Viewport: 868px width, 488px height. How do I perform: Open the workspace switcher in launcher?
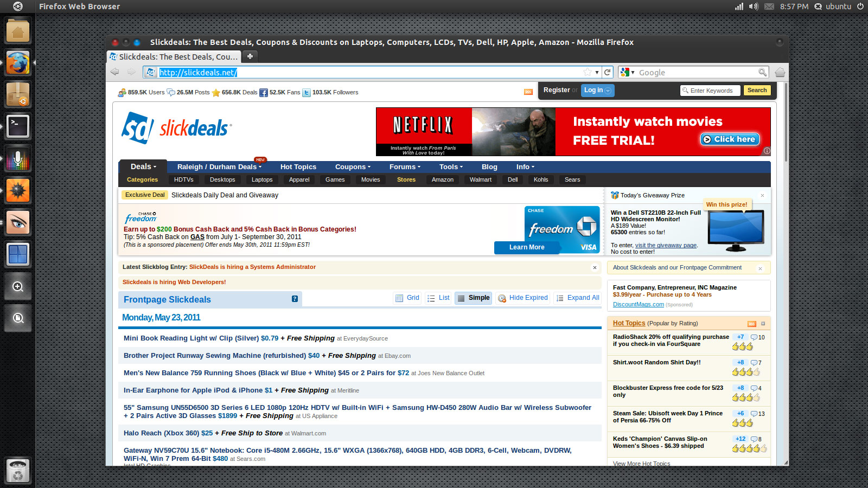coord(17,255)
